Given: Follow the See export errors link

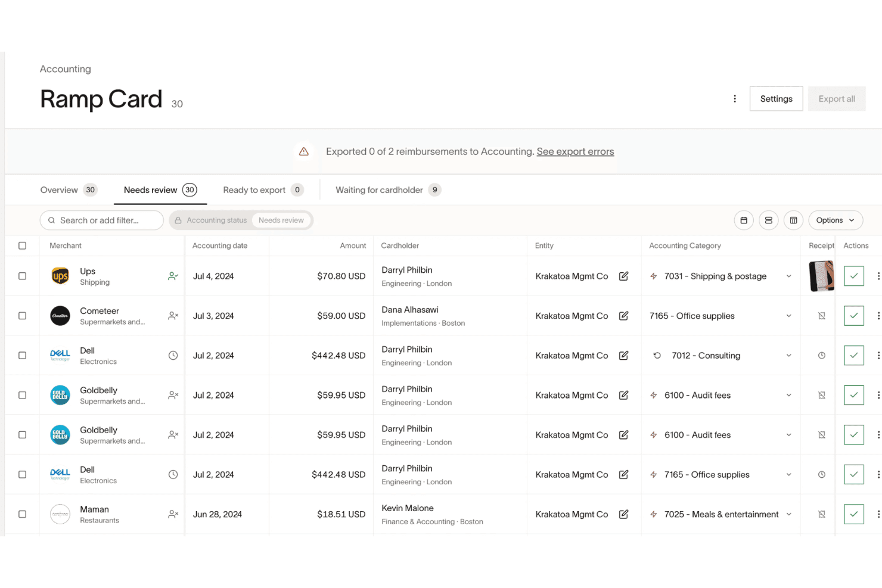Looking at the screenshot, I should (x=575, y=152).
